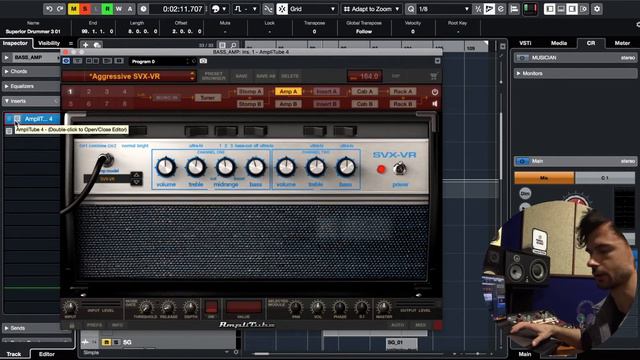Select signal chain preset 1
The height and width of the screenshot is (360, 640).
point(70,92)
